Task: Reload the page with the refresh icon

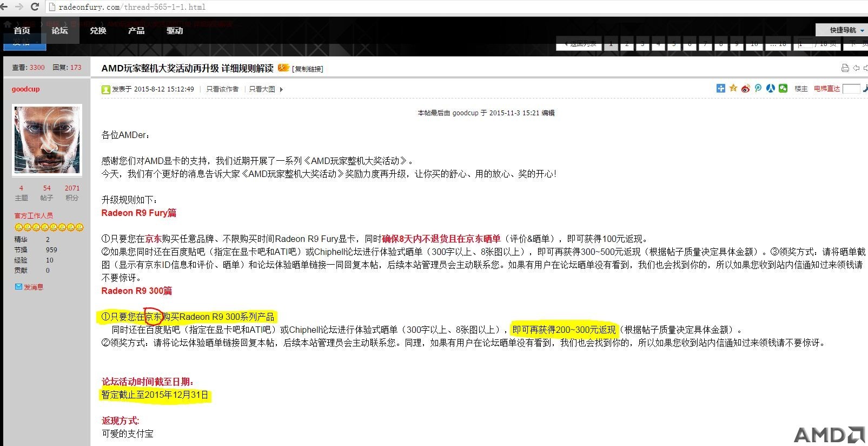Action: click(35, 6)
